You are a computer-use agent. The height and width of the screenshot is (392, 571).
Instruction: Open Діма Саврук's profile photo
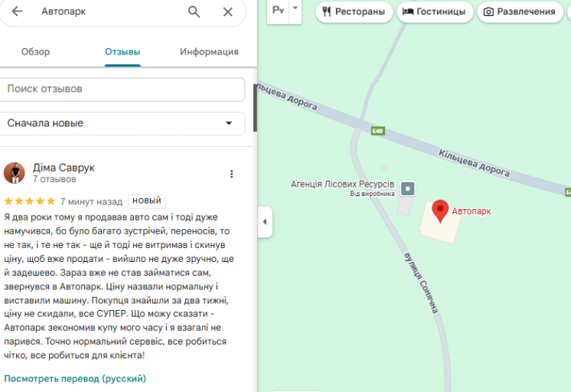[15, 173]
